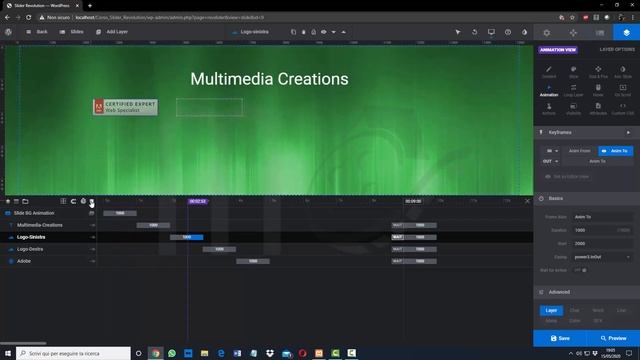This screenshot has height=360, width=640.
Task: Close the timeline with X icon
Action: pyautogui.click(x=527, y=201)
